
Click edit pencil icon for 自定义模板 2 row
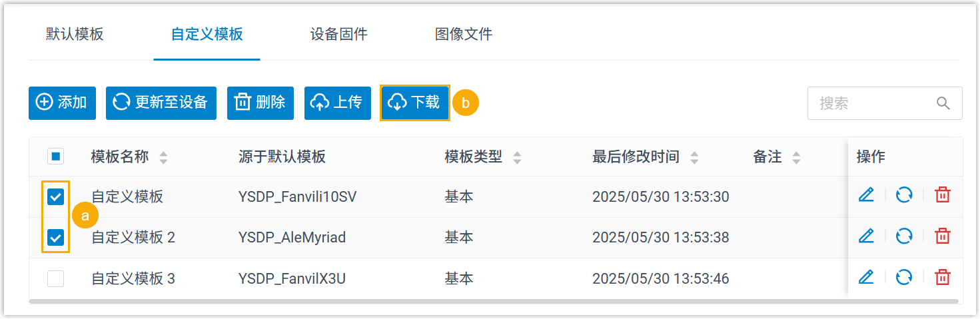(x=865, y=236)
